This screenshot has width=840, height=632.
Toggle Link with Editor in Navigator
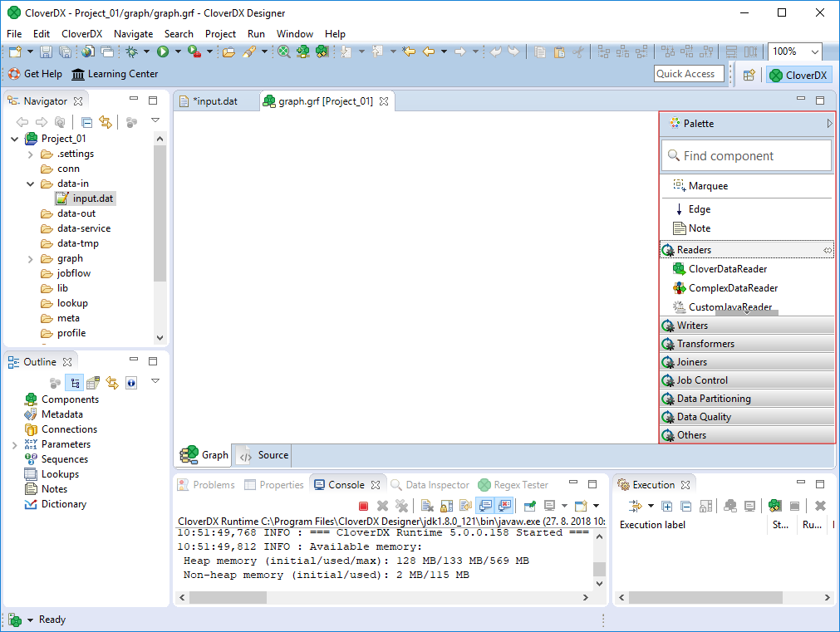click(x=106, y=122)
